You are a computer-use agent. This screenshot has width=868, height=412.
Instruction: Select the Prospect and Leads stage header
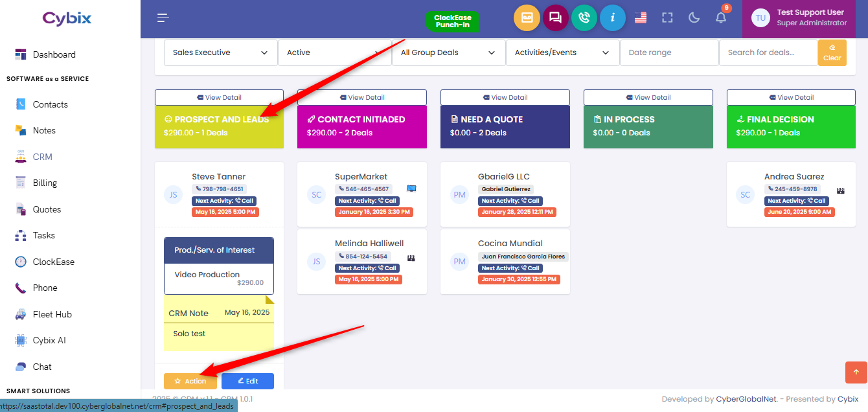click(x=219, y=127)
